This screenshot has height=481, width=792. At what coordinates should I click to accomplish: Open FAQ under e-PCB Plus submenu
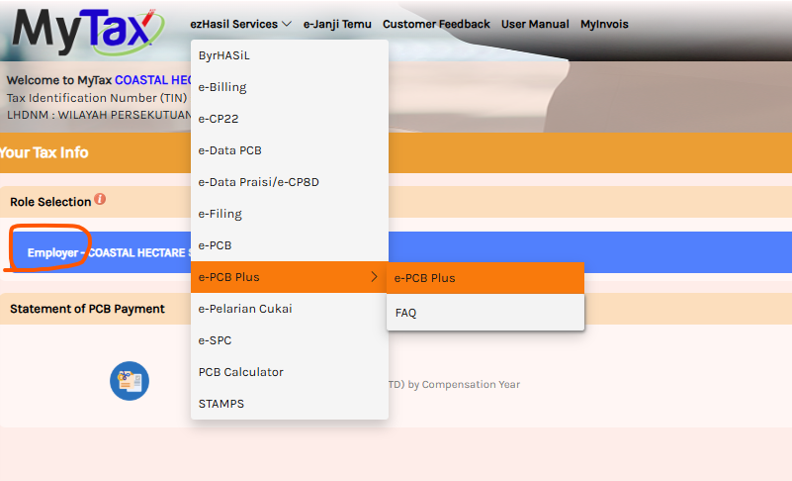pos(485,313)
